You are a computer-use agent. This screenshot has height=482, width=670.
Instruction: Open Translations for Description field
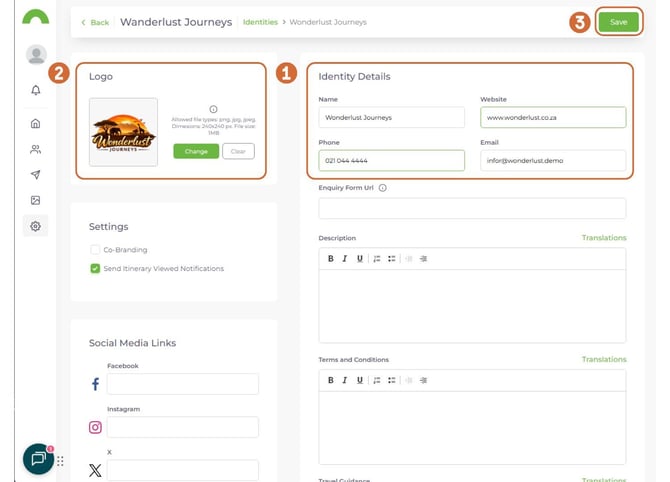tap(603, 238)
